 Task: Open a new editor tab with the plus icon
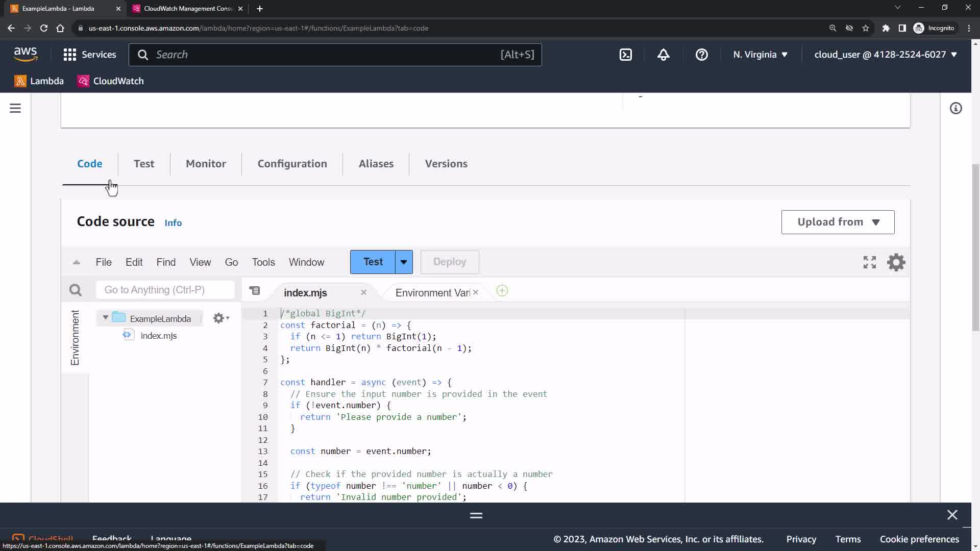pos(502,291)
